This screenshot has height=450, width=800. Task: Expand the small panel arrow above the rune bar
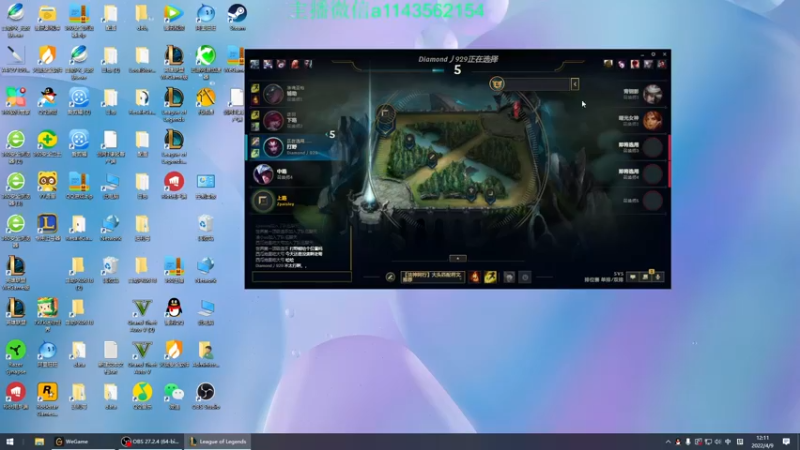[x=458, y=258]
